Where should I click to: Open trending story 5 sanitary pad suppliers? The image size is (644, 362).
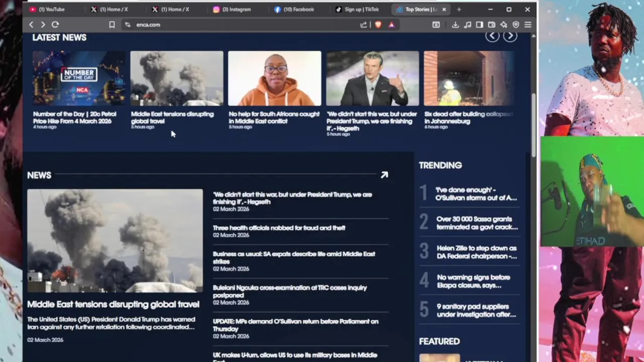pyautogui.click(x=476, y=310)
